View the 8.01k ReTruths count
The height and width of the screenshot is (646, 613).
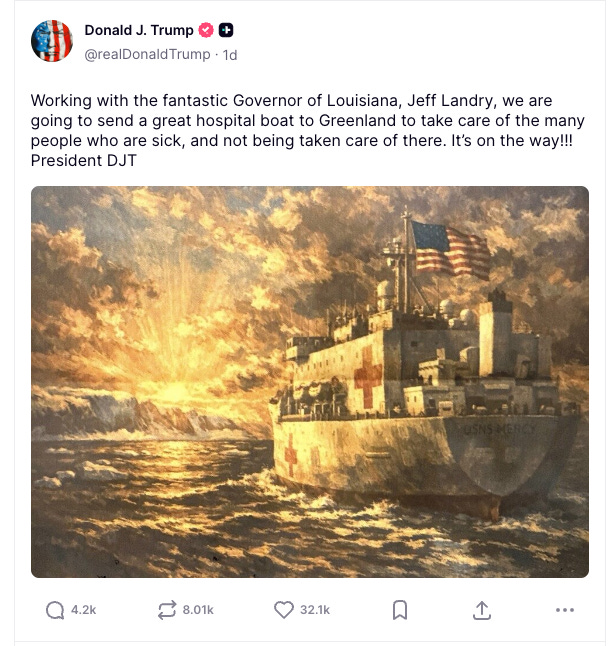198,610
